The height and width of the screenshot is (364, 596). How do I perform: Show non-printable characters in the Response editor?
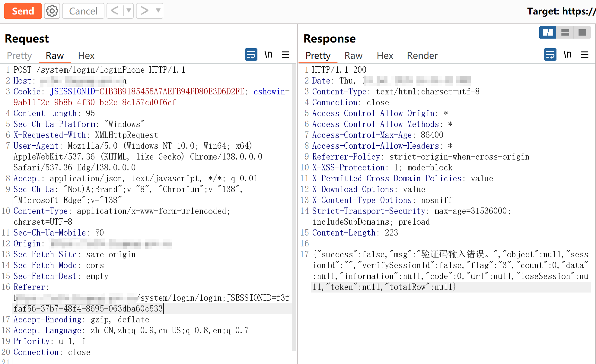567,55
